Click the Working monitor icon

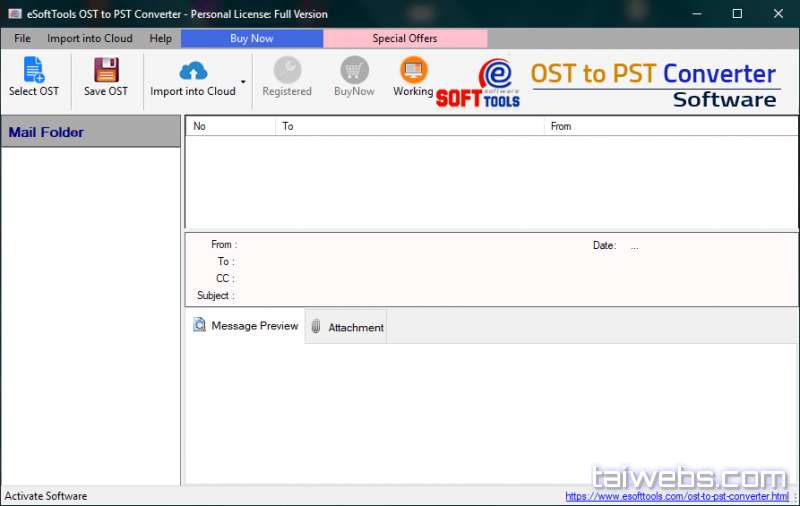(x=413, y=70)
